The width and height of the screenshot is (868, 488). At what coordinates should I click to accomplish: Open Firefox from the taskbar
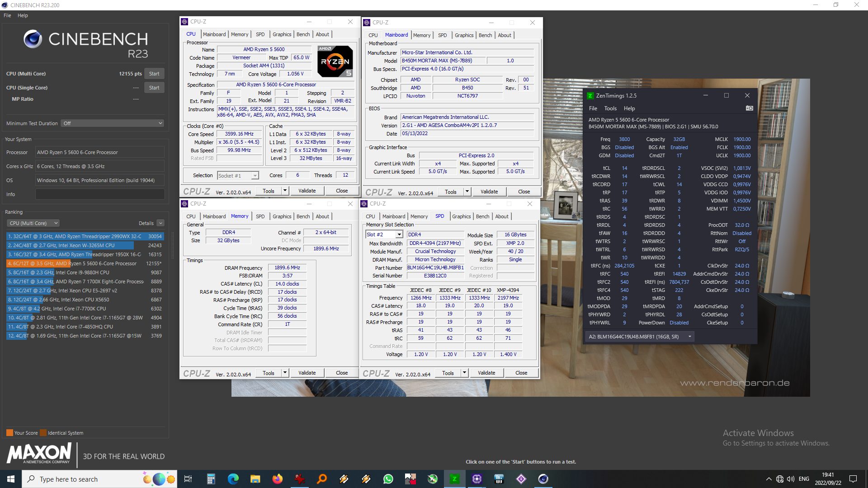[x=277, y=479]
